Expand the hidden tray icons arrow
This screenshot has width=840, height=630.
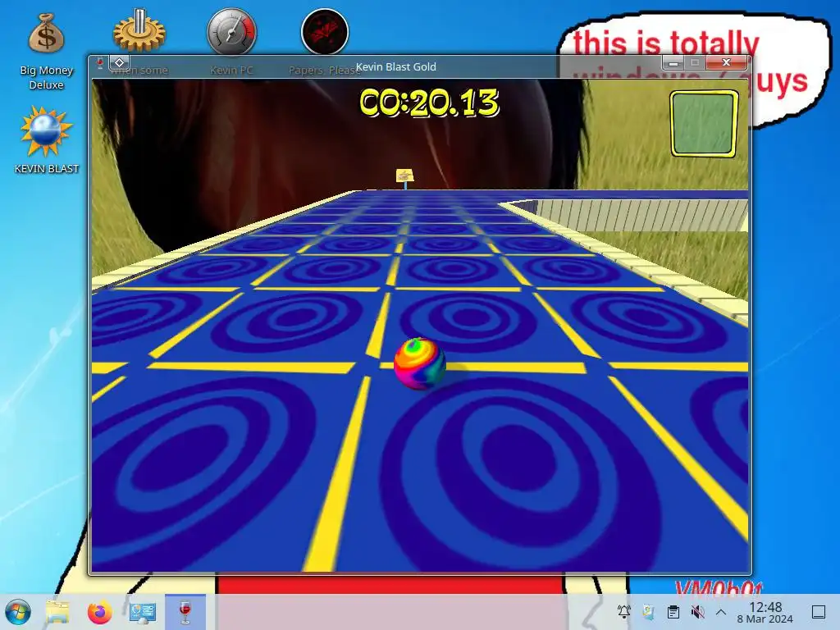click(721, 612)
